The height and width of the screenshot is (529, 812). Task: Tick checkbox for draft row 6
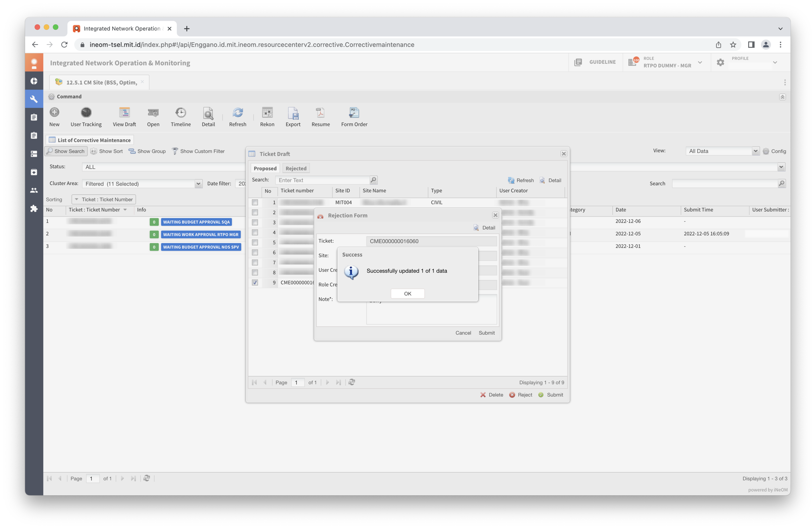coord(255,252)
